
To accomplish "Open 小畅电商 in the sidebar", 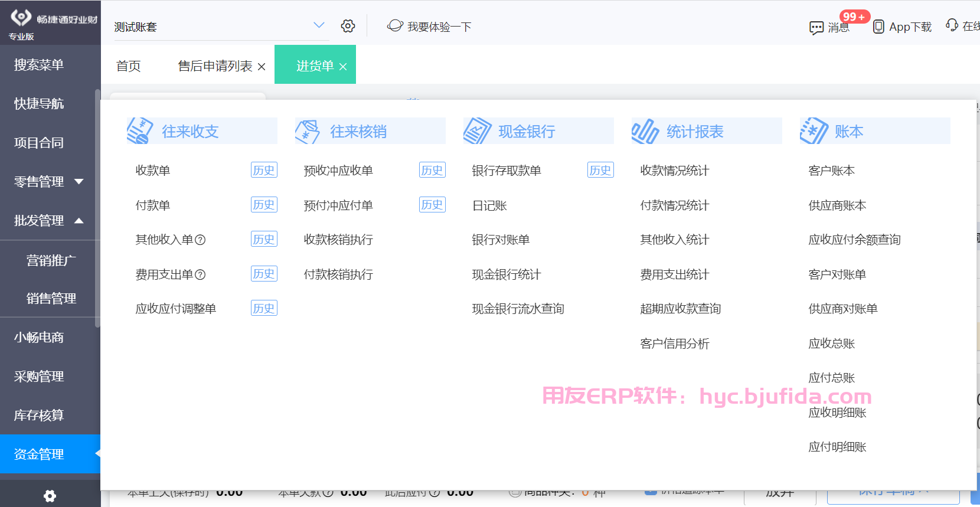I will [39, 338].
